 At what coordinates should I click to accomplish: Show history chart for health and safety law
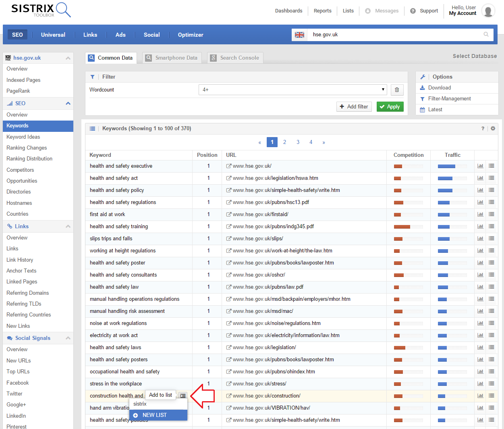click(480, 287)
